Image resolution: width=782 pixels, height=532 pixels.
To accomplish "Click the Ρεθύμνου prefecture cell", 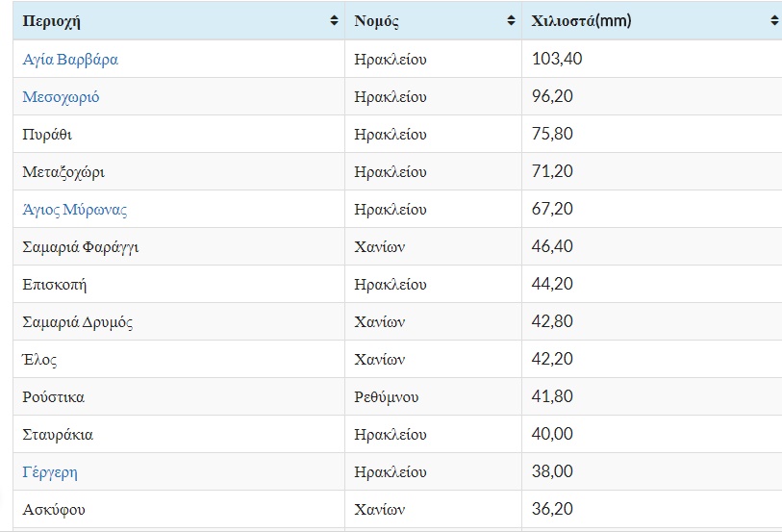I will (x=386, y=397).
